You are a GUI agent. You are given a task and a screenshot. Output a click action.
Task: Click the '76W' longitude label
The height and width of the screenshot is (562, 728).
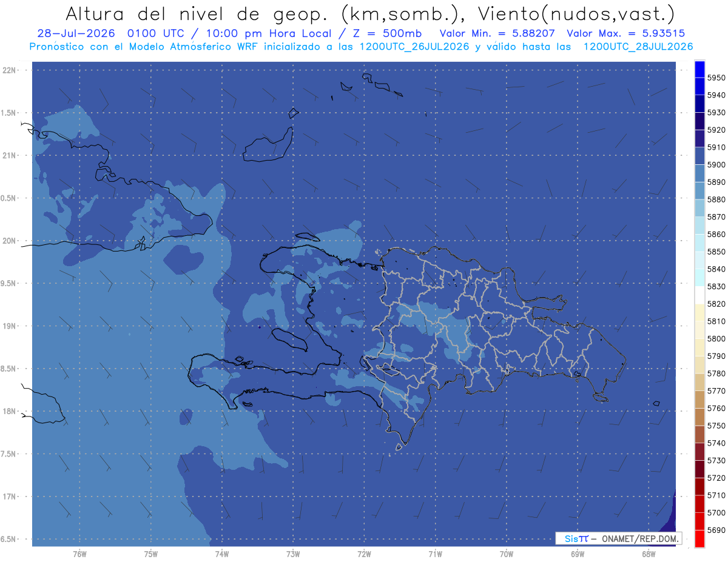click(79, 554)
